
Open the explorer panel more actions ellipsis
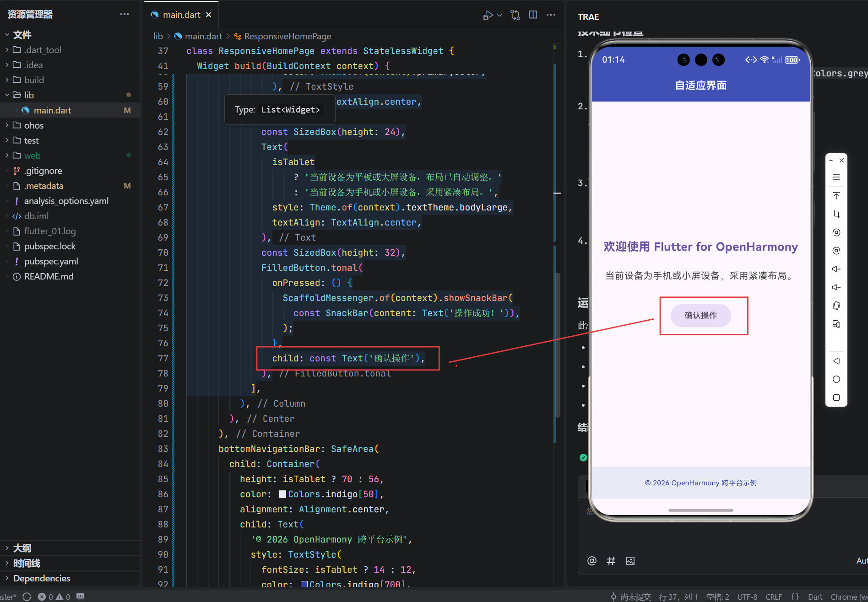pyautogui.click(x=125, y=14)
